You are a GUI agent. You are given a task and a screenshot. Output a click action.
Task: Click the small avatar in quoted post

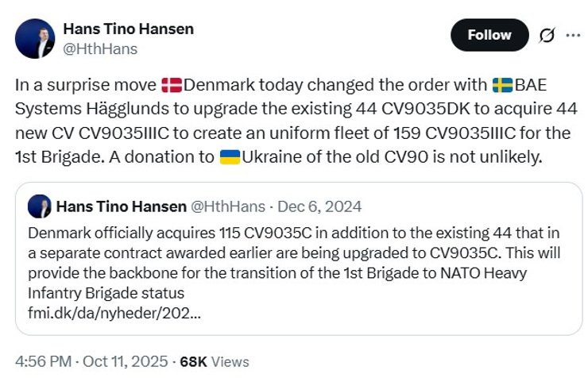pos(40,207)
